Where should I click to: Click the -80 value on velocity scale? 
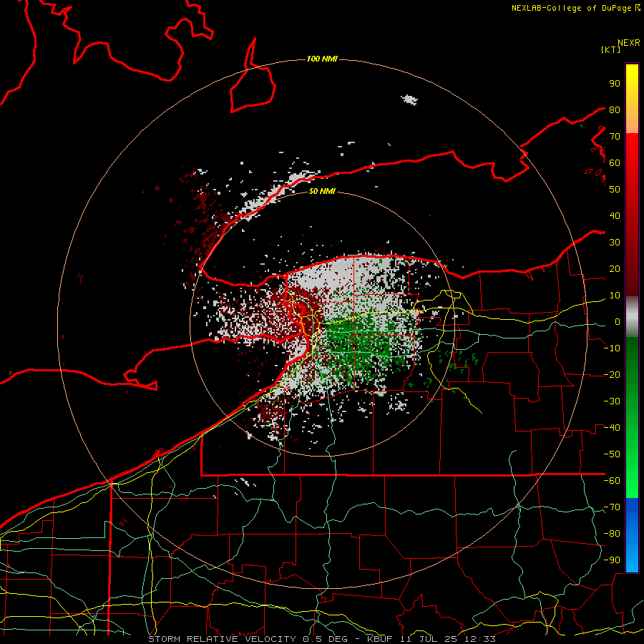pos(612,534)
